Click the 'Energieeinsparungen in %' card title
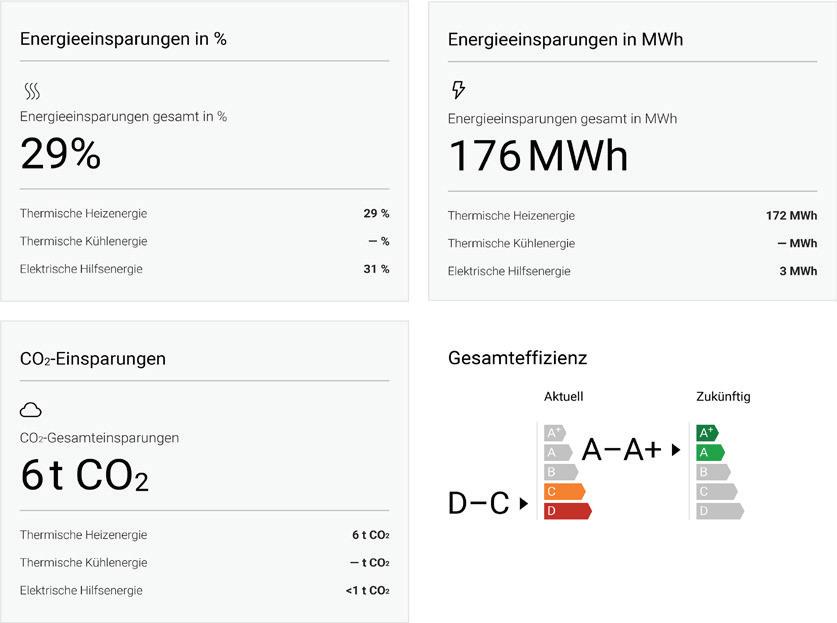Screen dimensions: 837x623 (x=123, y=39)
